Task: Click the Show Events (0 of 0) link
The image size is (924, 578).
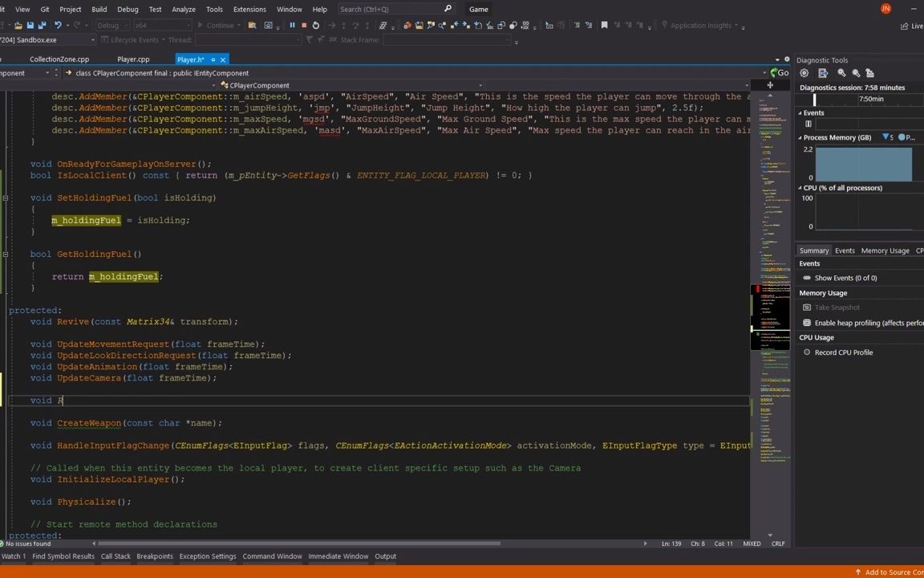Action: [845, 277]
